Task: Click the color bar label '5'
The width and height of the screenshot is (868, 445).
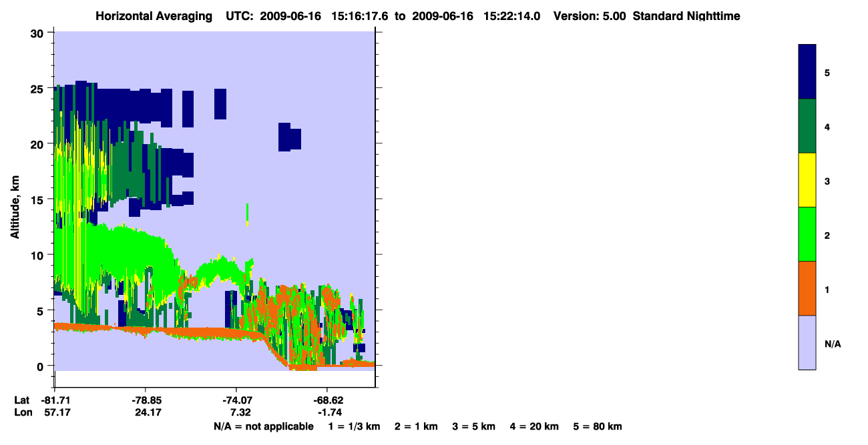Action: [x=827, y=72]
